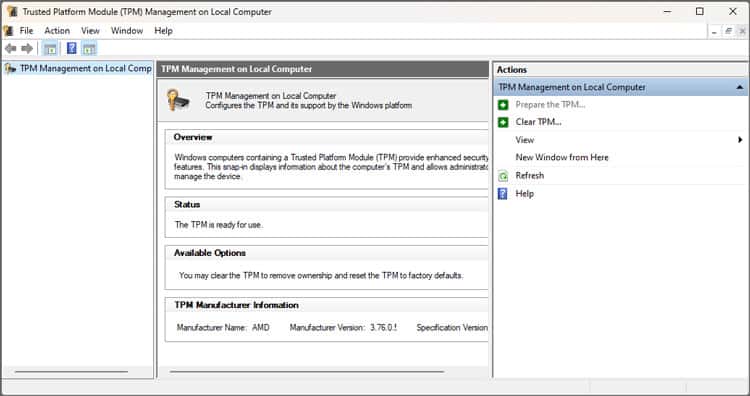
Task: Click the Manufacturer Version 3.76.0 text
Action: tap(343, 328)
